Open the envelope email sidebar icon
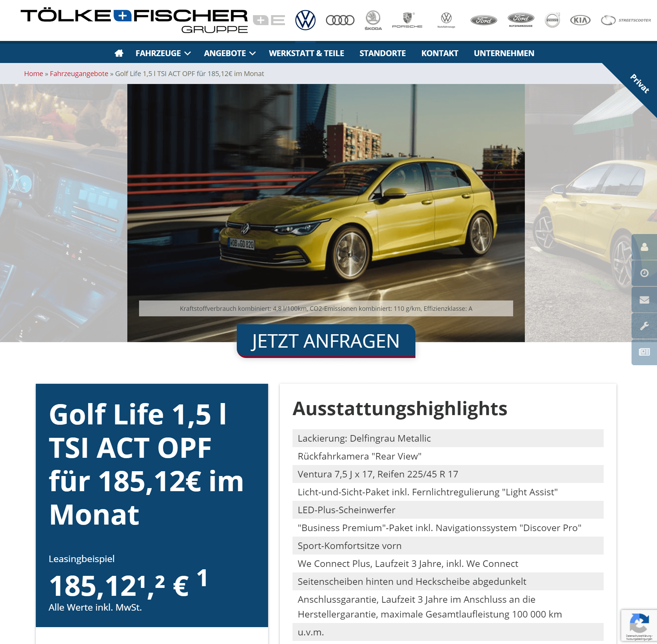 (x=644, y=299)
